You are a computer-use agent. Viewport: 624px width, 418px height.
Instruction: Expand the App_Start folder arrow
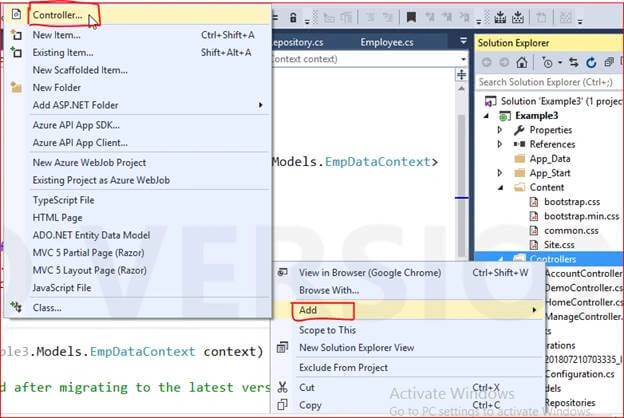click(500, 173)
